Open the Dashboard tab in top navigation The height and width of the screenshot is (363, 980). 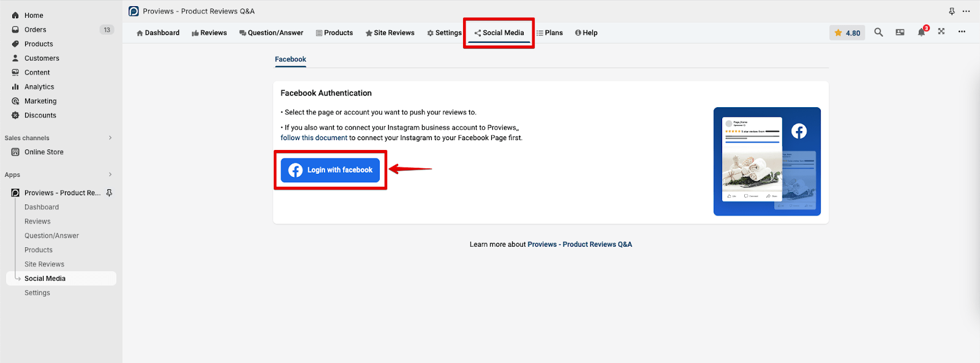158,33
